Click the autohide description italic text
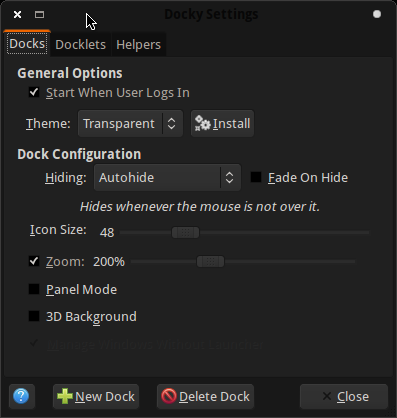397x418 pixels. click(x=200, y=207)
